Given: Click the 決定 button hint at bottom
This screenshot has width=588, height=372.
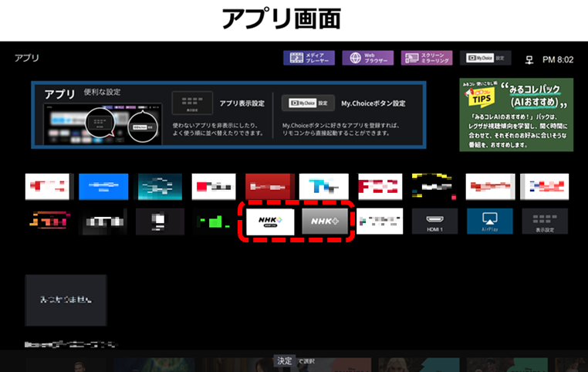Looking at the screenshot, I should (285, 360).
